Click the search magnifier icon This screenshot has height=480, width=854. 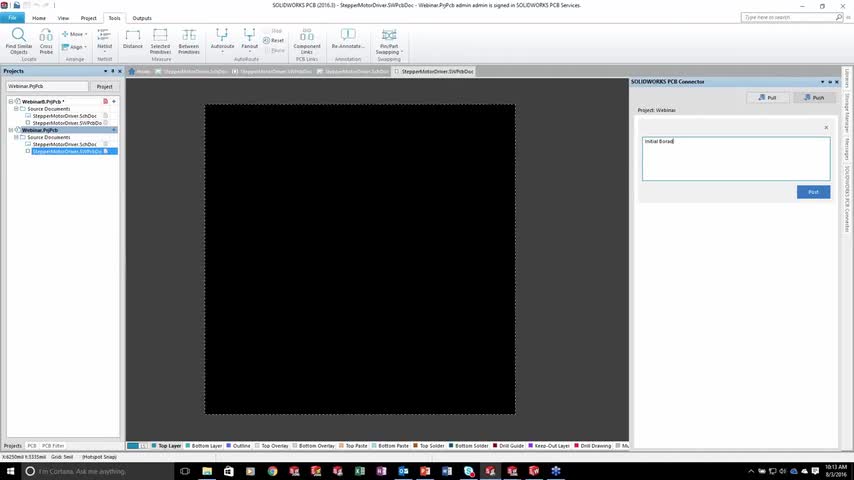click(x=839, y=17)
